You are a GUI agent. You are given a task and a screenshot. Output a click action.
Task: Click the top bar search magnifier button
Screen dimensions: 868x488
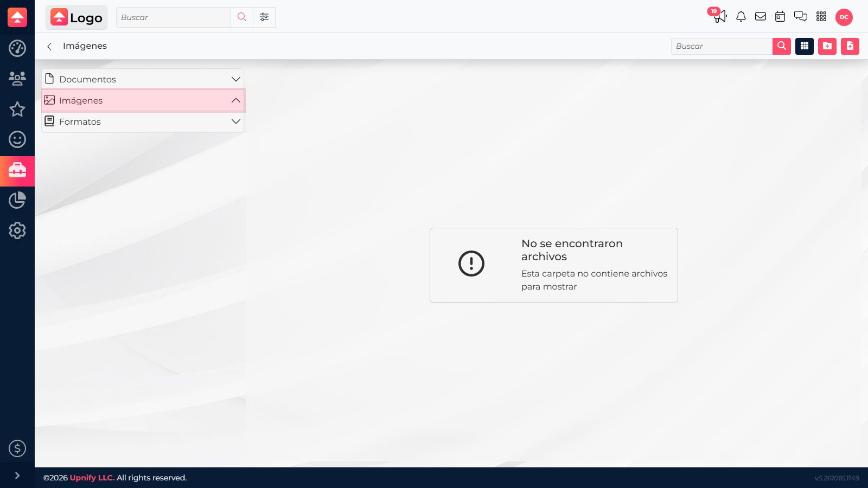(242, 17)
